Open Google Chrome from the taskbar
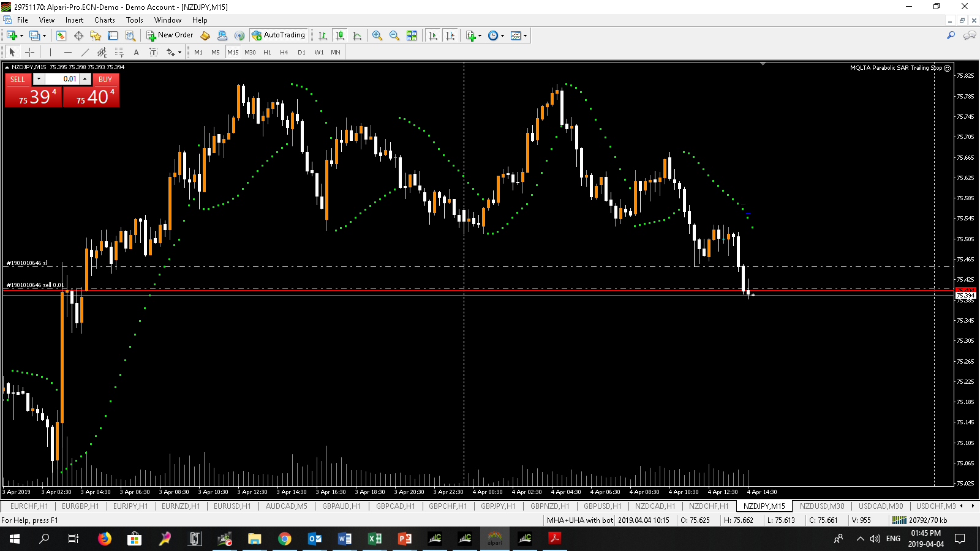This screenshot has width=980, height=551. click(284, 539)
